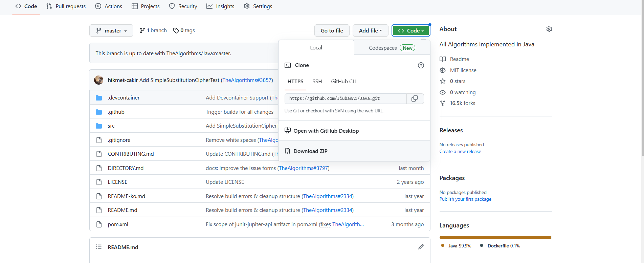This screenshot has height=263, width=644.
Task: Toggle the green Code dropdown button
Action: (x=411, y=31)
